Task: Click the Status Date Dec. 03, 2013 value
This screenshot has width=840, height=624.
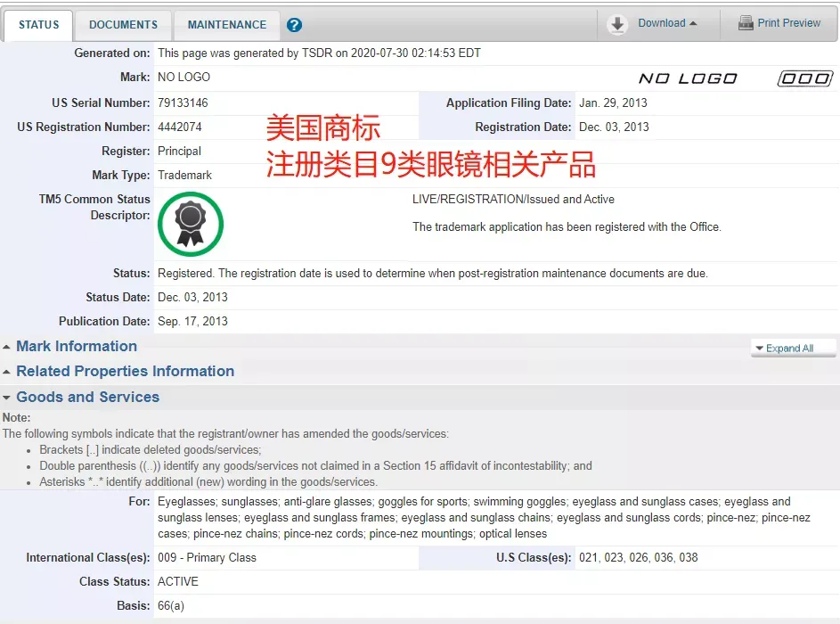Action: click(x=192, y=298)
